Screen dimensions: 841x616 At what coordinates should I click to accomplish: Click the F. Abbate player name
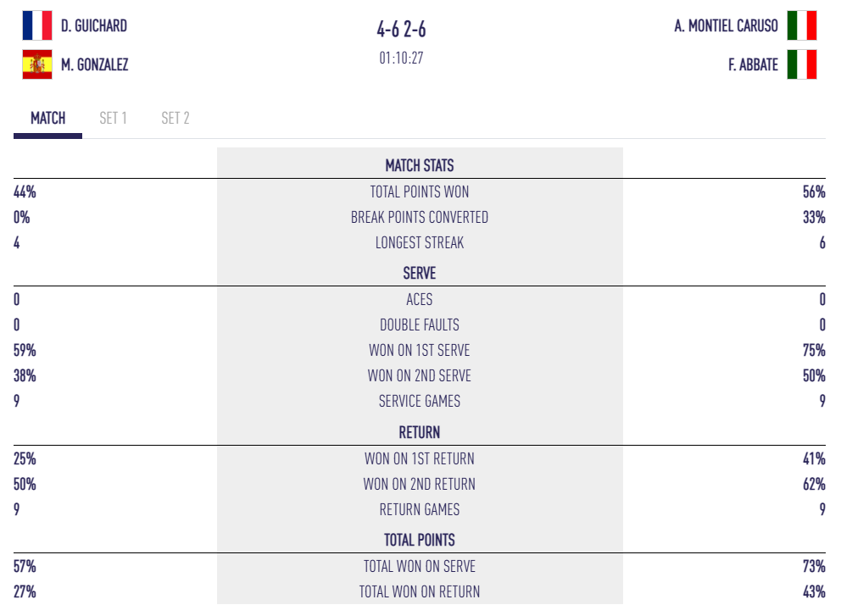(x=753, y=64)
